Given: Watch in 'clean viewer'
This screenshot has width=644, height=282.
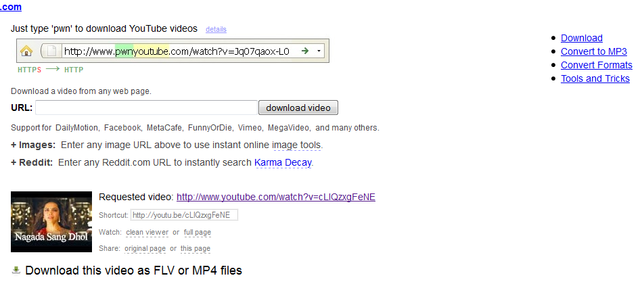Looking at the screenshot, I should pos(147,233).
